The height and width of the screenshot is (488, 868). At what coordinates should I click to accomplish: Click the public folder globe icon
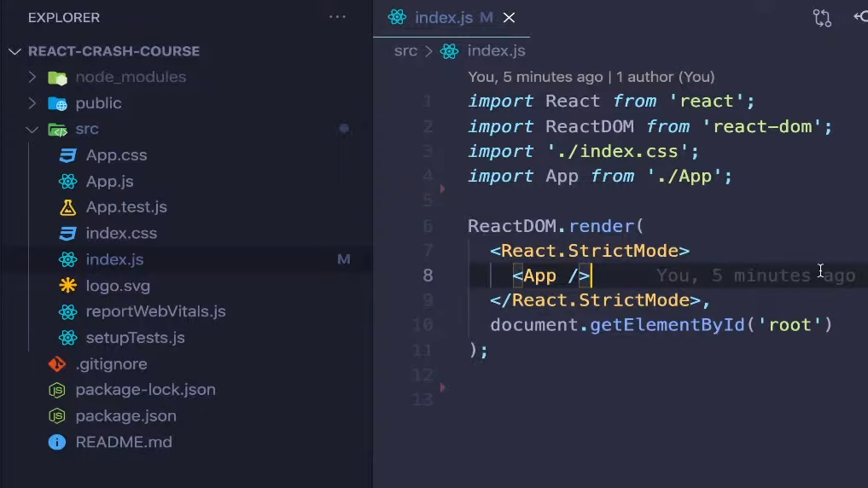pyautogui.click(x=57, y=103)
